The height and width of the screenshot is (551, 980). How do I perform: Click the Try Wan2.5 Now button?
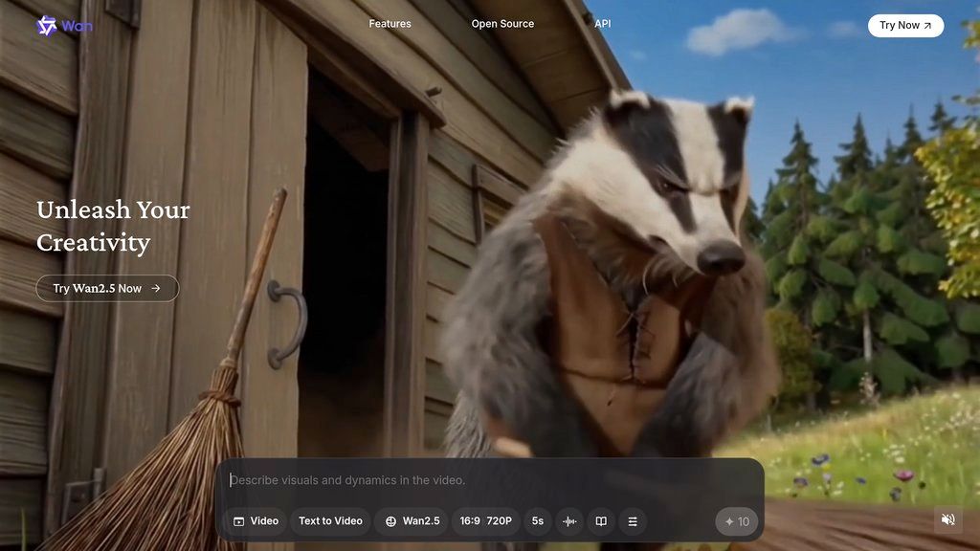(107, 289)
